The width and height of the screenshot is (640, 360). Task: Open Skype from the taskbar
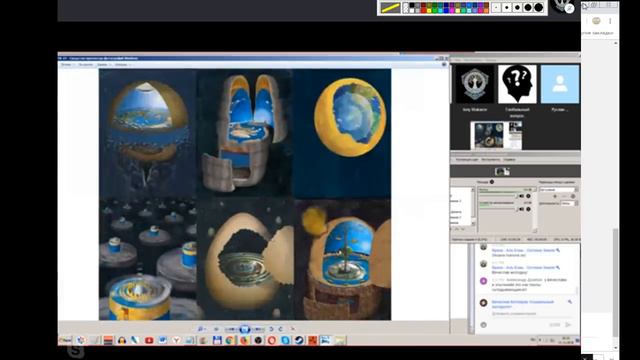(x=285, y=340)
